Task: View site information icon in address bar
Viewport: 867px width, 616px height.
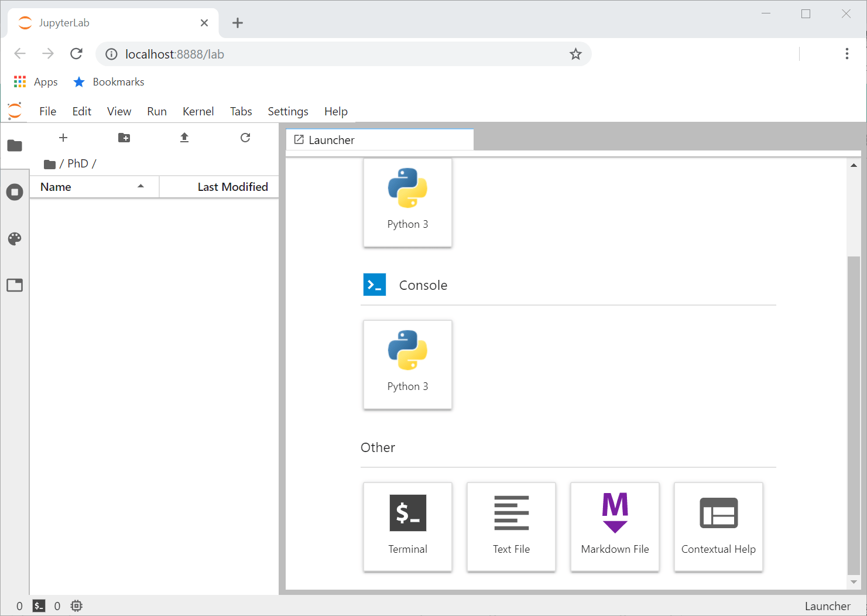Action: [111, 54]
